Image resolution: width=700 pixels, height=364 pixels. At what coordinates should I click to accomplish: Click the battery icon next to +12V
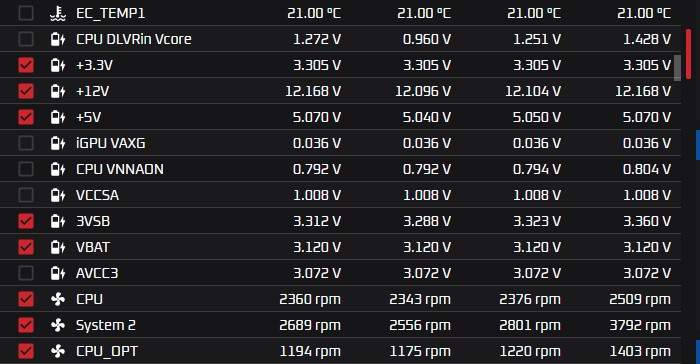58,91
